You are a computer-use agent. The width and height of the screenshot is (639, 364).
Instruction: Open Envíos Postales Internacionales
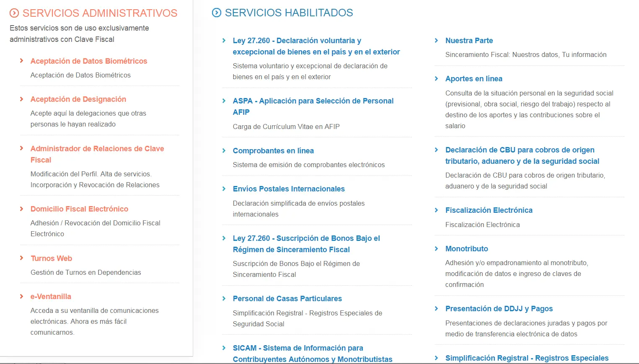click(x=289, y=189)
